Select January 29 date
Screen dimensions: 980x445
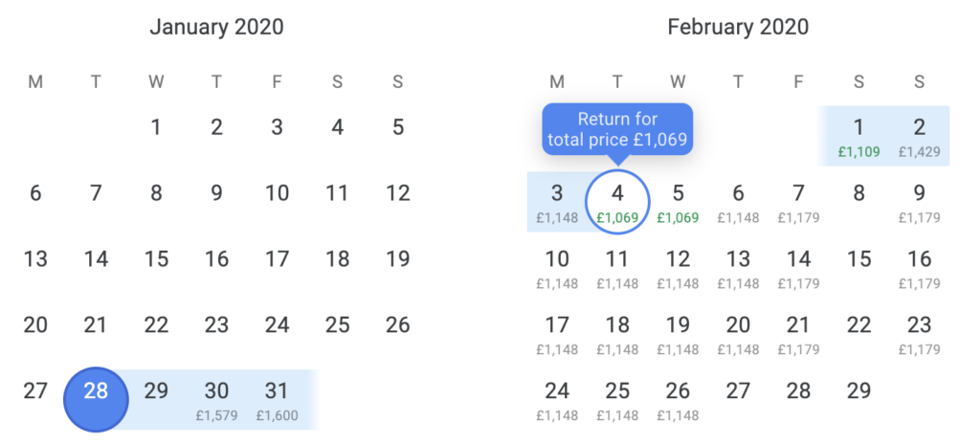point(156,391)
